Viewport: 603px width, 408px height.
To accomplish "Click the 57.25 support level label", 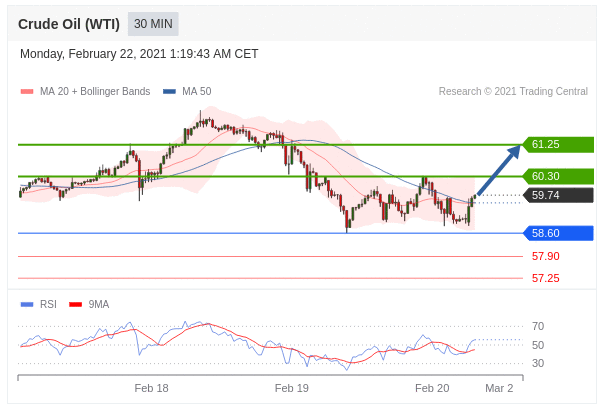I will (x=545, y=278).
